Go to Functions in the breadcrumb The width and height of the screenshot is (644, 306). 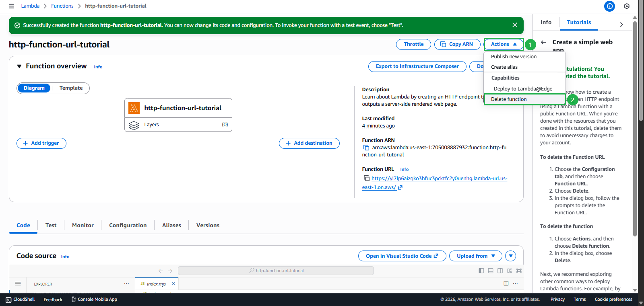[62, 6]
